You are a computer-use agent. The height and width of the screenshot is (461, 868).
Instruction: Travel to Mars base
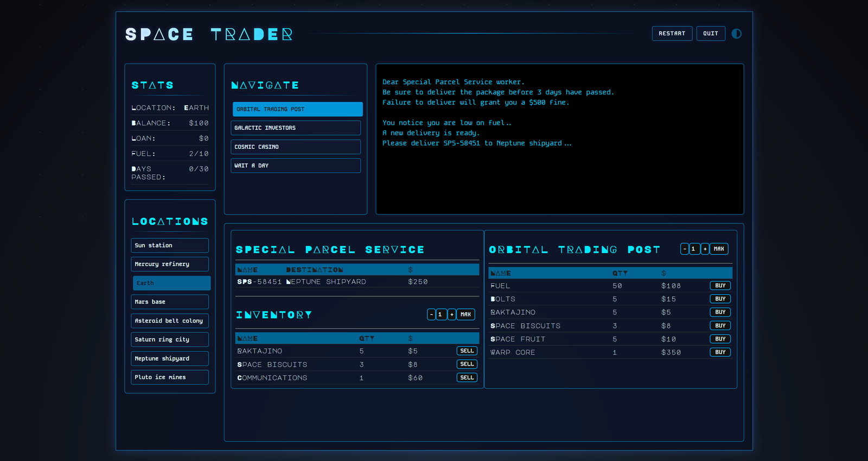[x=170, y=302]
